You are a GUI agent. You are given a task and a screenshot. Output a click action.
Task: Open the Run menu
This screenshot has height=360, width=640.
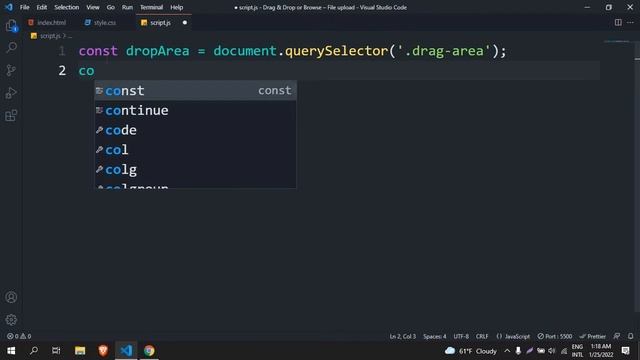(127, 7)
